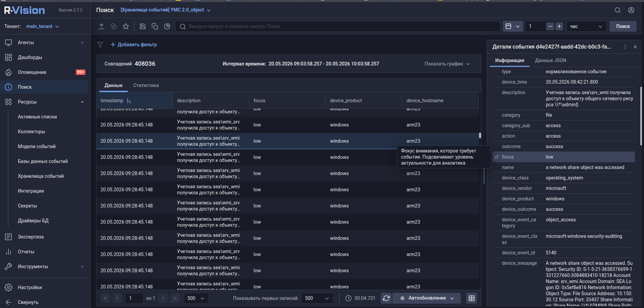Switch to the Информация tab
This screenshot has height=308, width=644.
point(510,60)
